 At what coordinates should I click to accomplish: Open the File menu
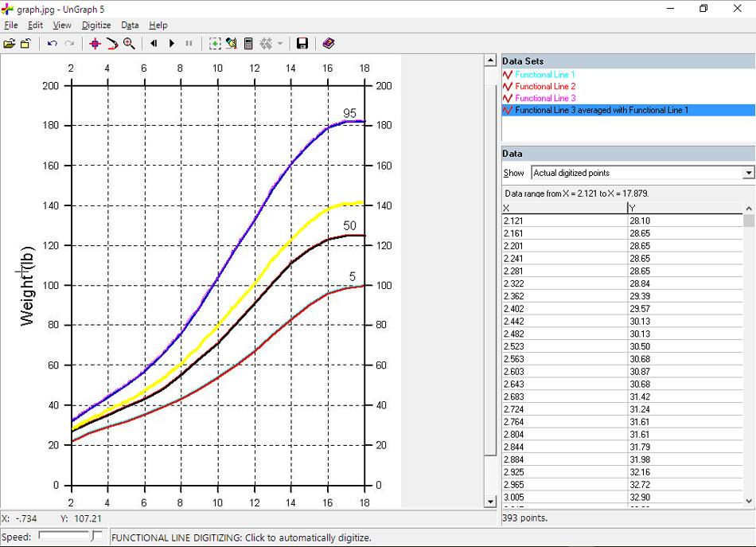pyautogui.click(x=10, y=25)
